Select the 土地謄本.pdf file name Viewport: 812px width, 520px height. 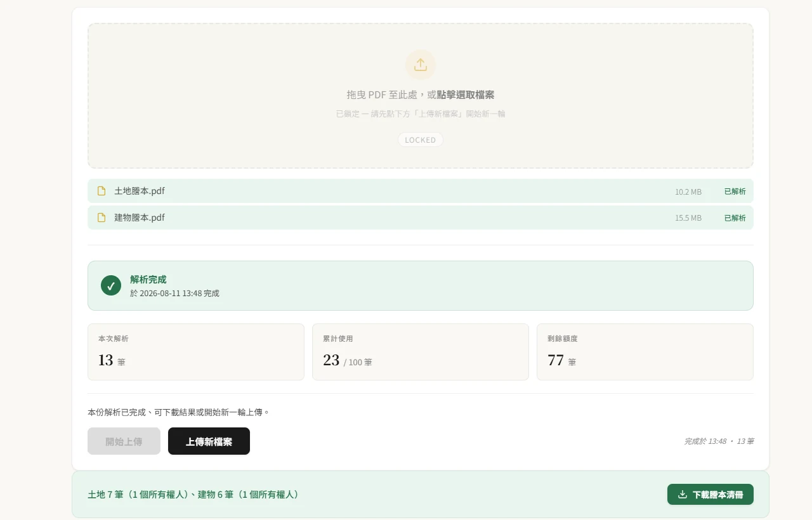click(x=140, y=191)
